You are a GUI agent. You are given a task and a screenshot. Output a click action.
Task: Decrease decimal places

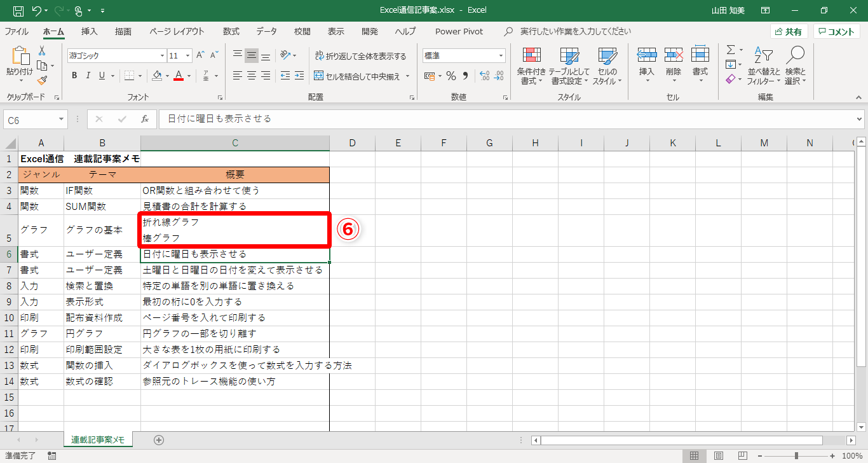tap(499, 76)
